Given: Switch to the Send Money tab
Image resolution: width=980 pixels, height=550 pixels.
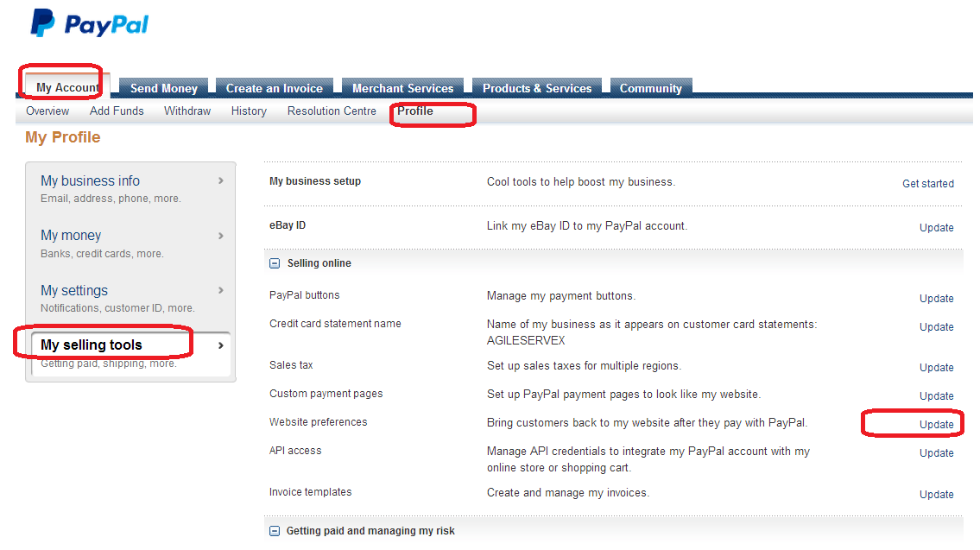Looking at the screenshot, I should [x=164, y=88].
